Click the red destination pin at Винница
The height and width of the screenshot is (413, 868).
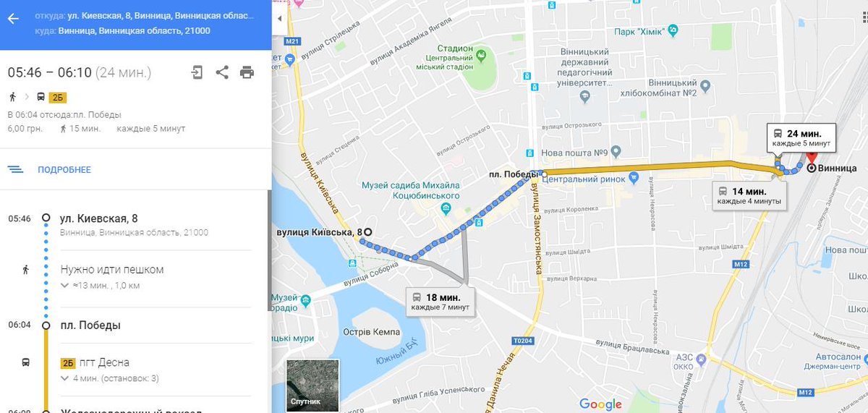pyautogui.click(x=811, y=158)
